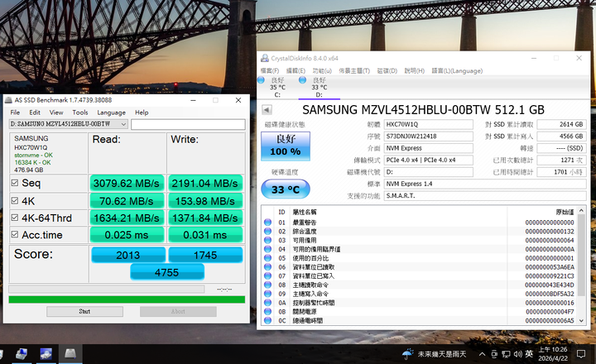Click the blue status orb for attribute 0C
596x364 pixels.
(x=267, y=320)
